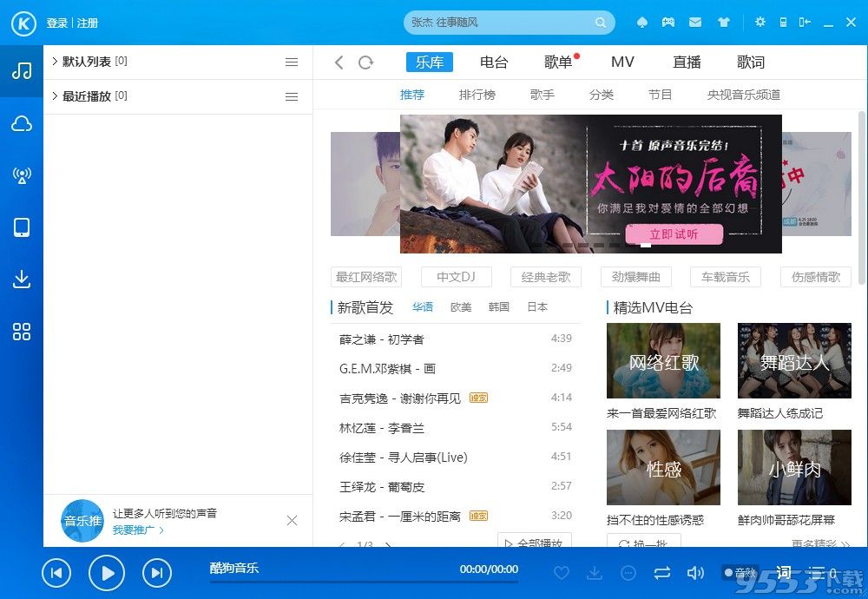Switch to the MV tab
Screen dimensions: 868x599
tap(622, 62)
